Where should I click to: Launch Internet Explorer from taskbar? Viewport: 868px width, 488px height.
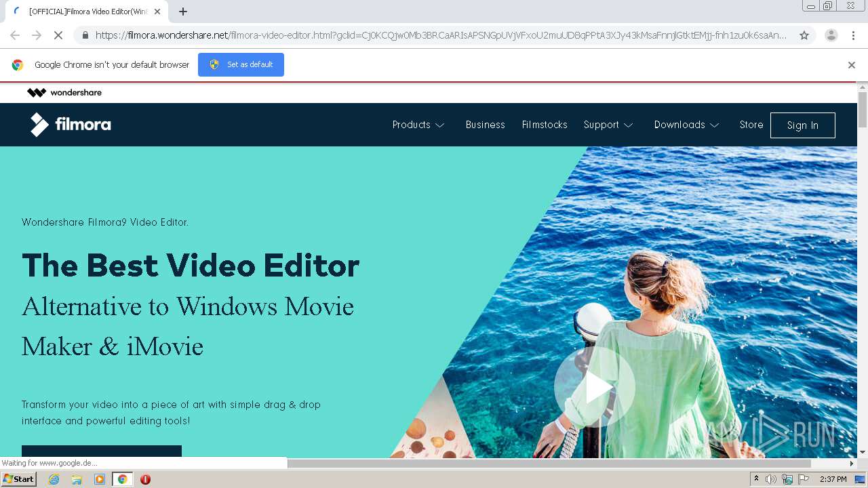coord(54,479)
